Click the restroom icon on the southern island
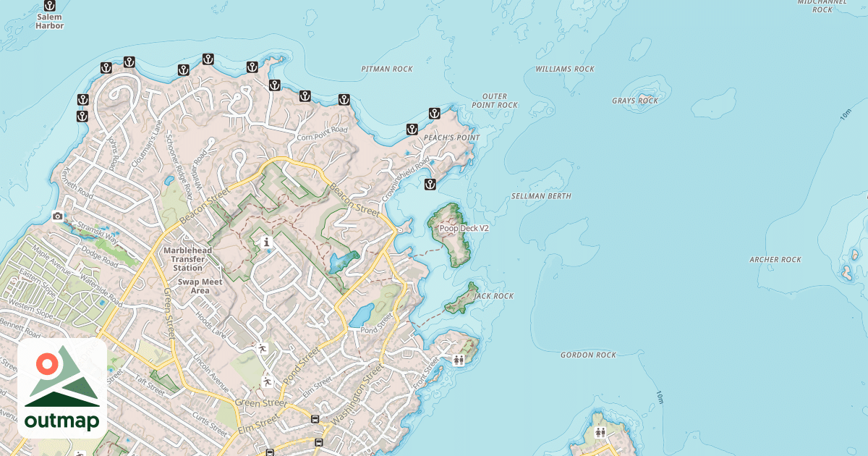The width and height of the screenshot is (868, 456). (x=600, y=433)
